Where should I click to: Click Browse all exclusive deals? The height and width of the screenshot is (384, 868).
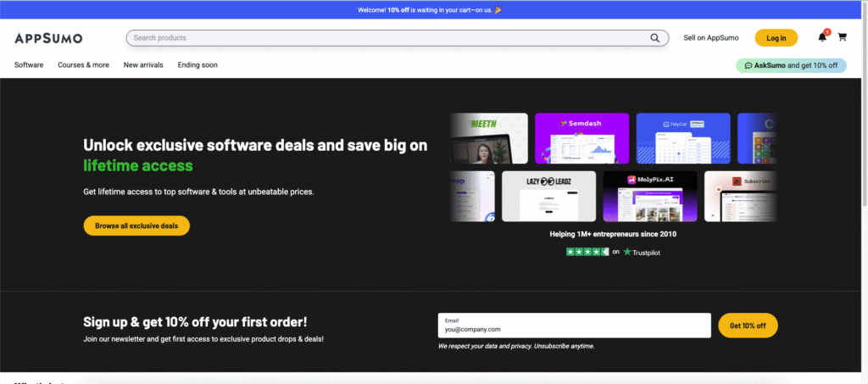point(136,225)
